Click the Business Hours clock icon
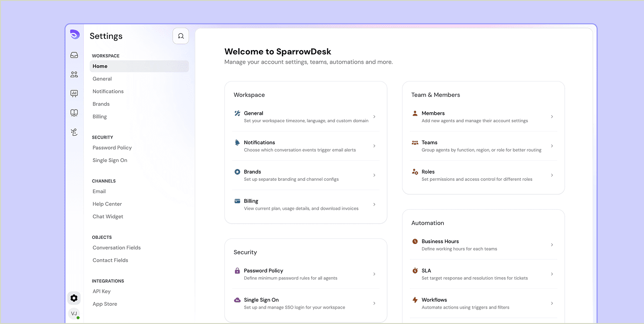Image resolution: width=644 pixels, height=324 pixels. [415, 241]
